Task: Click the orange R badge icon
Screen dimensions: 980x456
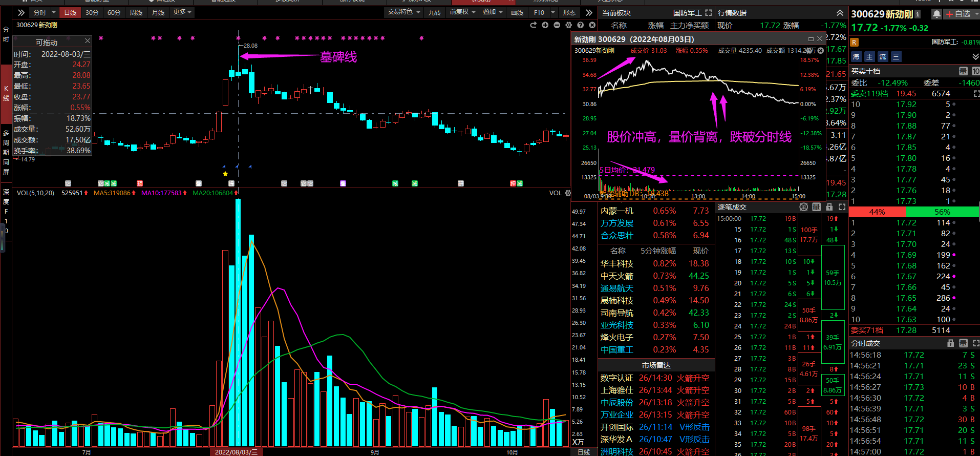Action: [855, 42]
